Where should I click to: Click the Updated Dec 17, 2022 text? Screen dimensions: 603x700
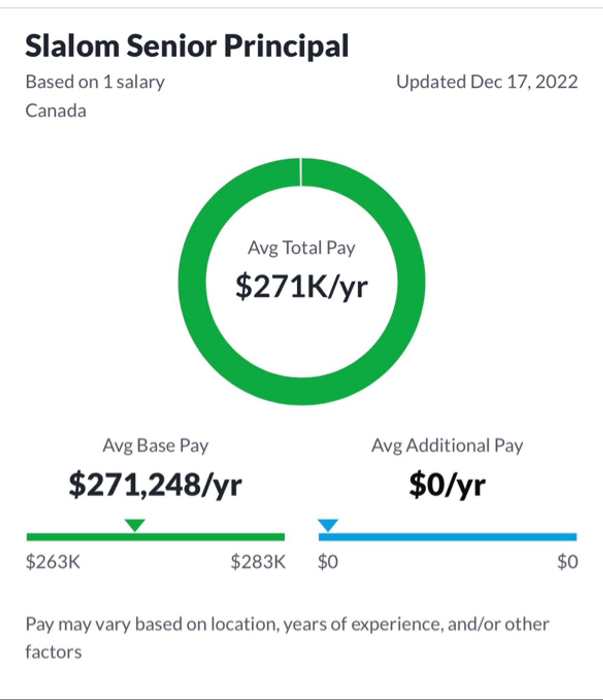click(487, 82)
